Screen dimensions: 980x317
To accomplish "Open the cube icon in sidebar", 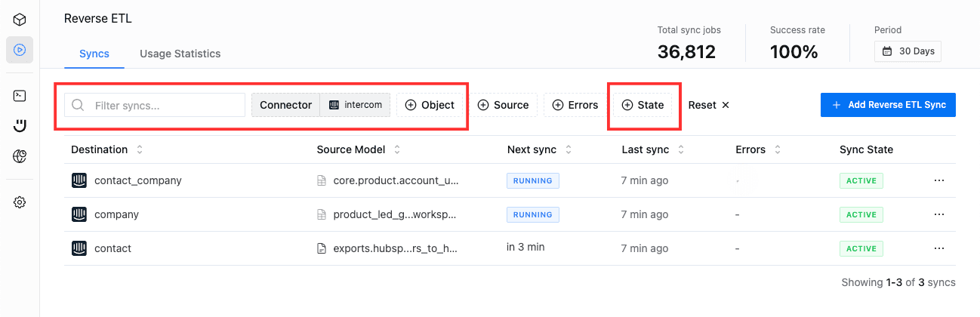I will point(20,19).
